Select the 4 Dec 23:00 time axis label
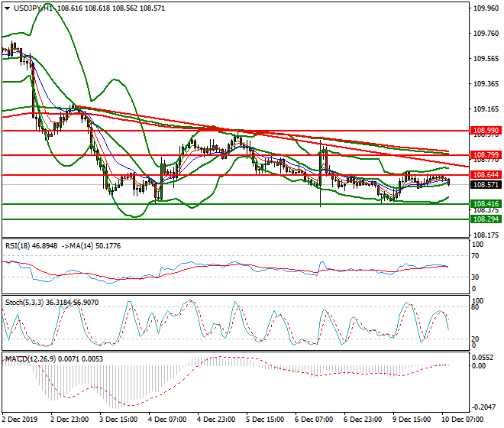Image resolution: width=504 pixels, height=428 pixels. pos(216,420)
